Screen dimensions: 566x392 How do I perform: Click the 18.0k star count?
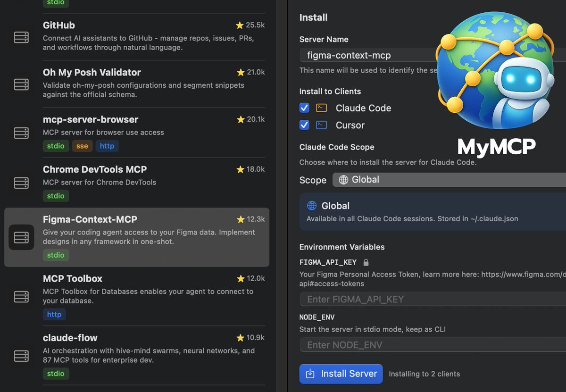point(256,169)
